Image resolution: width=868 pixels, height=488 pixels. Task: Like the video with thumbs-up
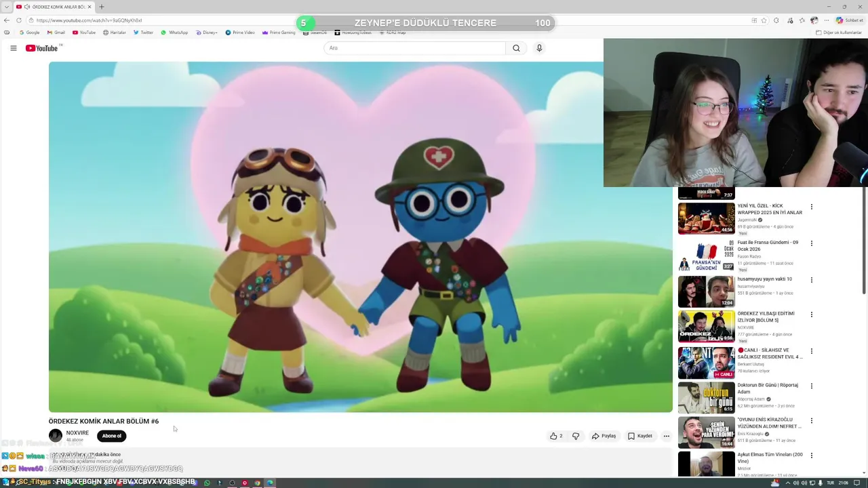(557, 436)
